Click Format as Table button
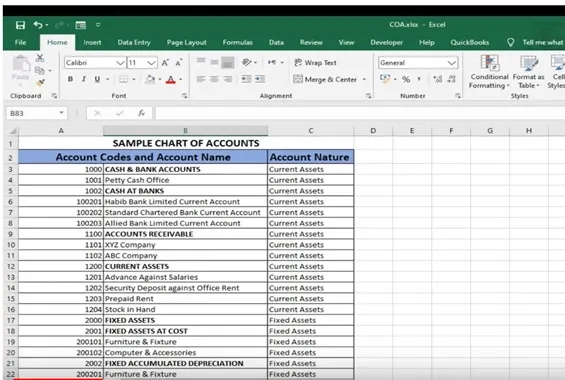 (x=529, y=72)
